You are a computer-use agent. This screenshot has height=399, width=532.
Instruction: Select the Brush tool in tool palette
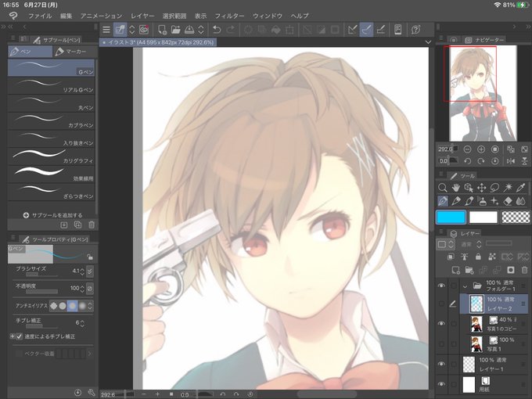click(469, 201)
